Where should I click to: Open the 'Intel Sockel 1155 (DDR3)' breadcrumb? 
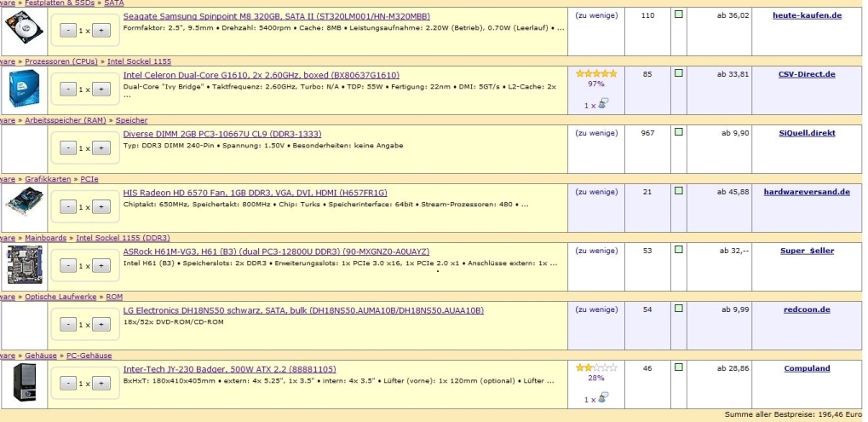pyautogui.click(x=123, y=238)
